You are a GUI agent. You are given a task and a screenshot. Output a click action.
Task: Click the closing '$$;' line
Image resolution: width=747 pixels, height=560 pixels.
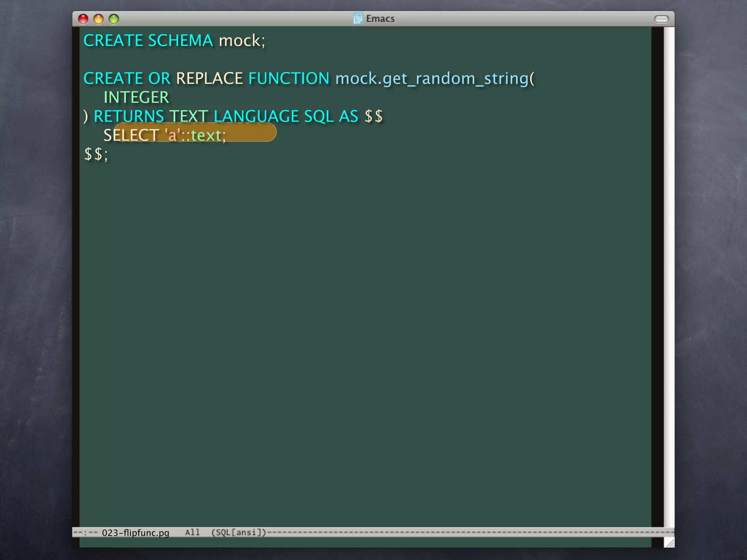point(96,154)
